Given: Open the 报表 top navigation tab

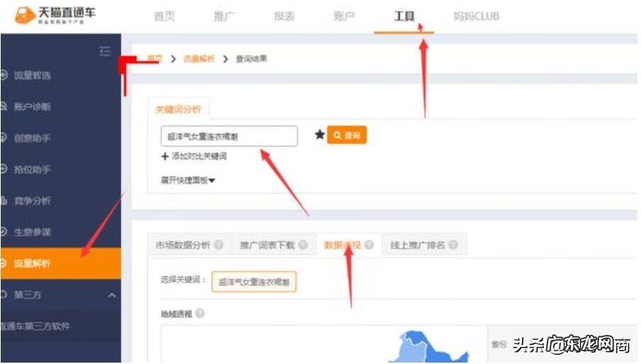Looking at the screenshot, I should (x=284, y=16).
